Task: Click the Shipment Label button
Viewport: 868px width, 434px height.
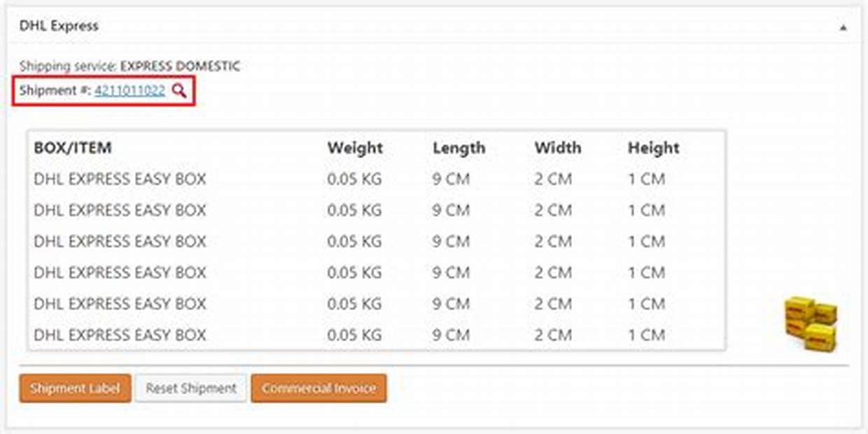Action: pyautogui.click(x=75, y=388)
